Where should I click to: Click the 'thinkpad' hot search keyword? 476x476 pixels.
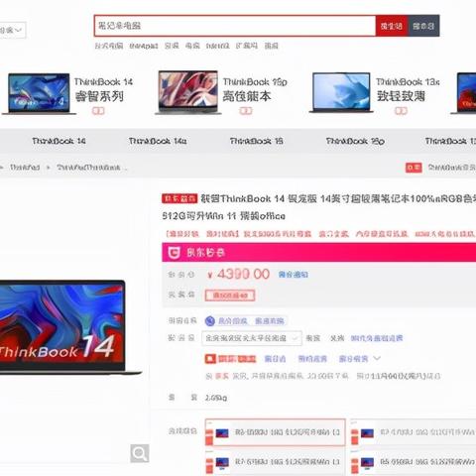[144, 46]
